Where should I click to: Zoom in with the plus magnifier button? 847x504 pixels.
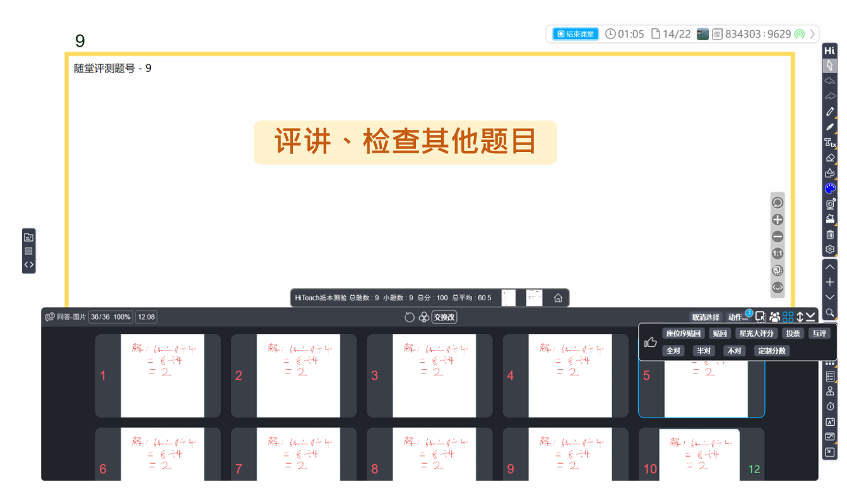[778, 220]
